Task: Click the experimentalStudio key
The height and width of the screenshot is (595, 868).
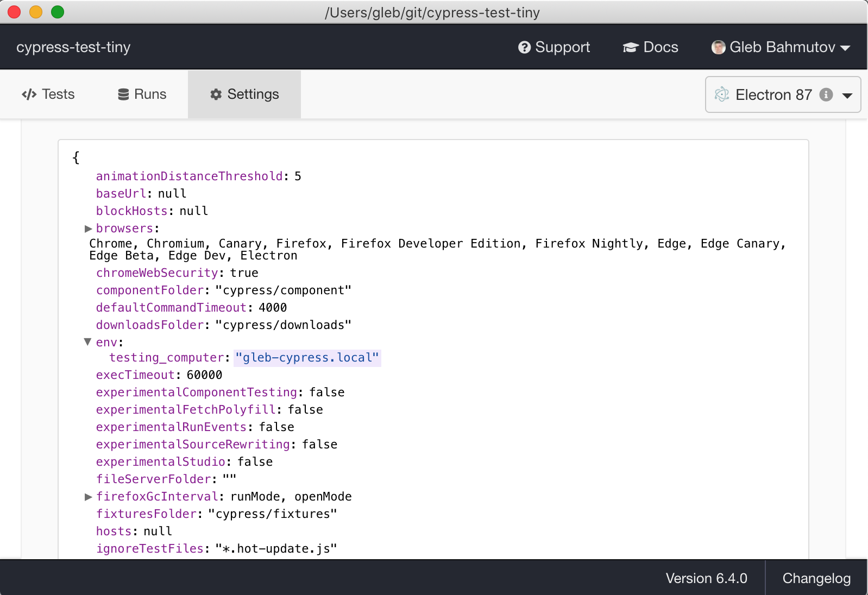Action: pos(161,462)
